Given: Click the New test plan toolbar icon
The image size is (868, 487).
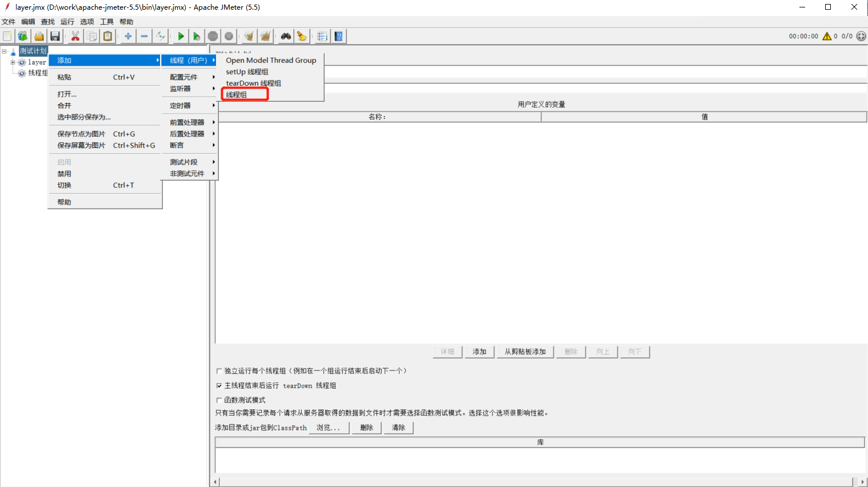Looking at the screenshot, I should [7, 36].
